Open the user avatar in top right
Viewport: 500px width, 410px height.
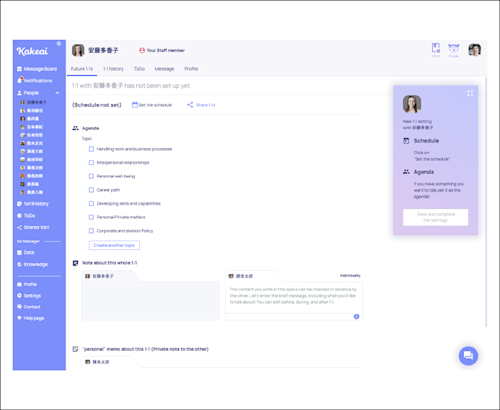(474, 50)
